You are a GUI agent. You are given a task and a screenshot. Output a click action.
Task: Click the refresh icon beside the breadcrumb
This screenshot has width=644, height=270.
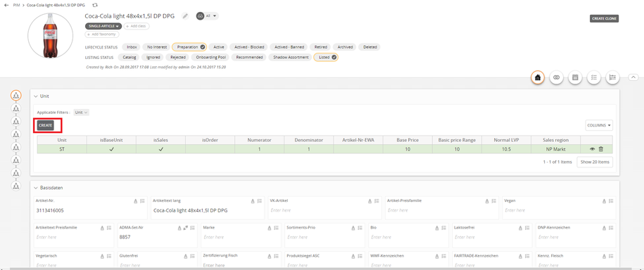tap(95, 5)
